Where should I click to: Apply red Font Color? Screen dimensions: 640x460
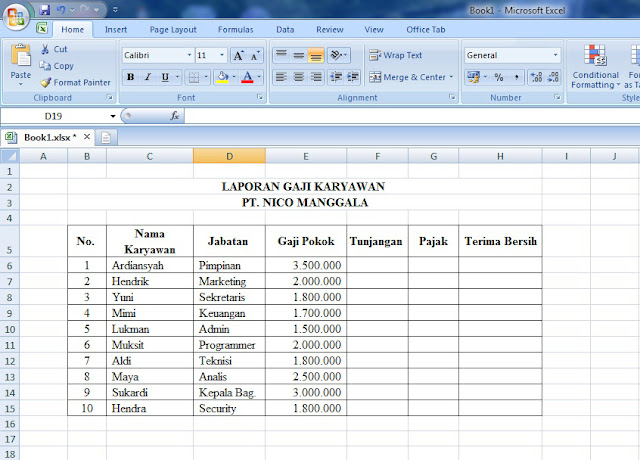tap(247, 77)
